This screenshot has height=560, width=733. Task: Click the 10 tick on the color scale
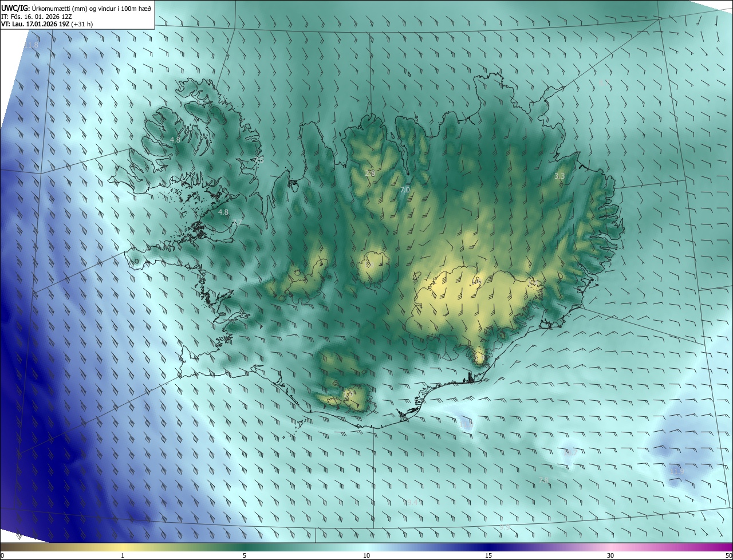366,556
